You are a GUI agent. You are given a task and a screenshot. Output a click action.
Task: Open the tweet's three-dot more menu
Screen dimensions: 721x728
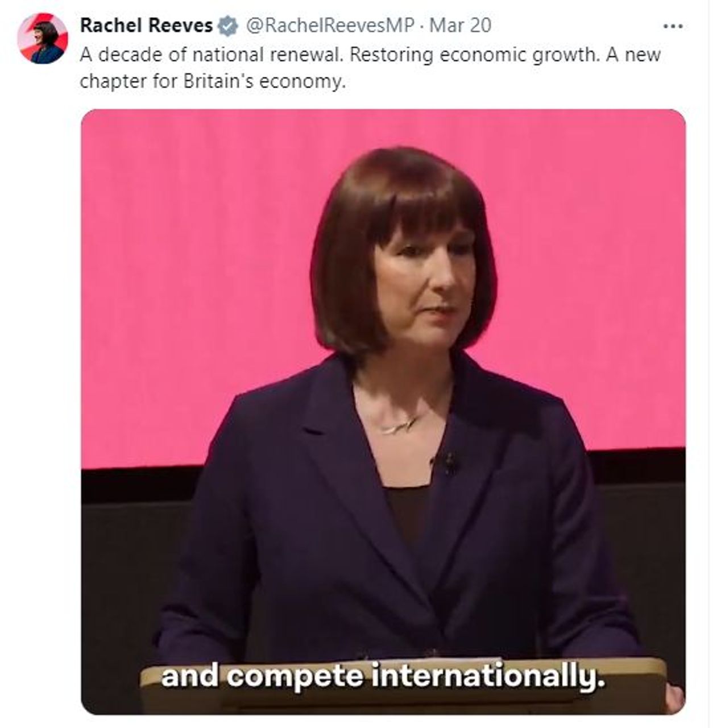click(673, 26)
